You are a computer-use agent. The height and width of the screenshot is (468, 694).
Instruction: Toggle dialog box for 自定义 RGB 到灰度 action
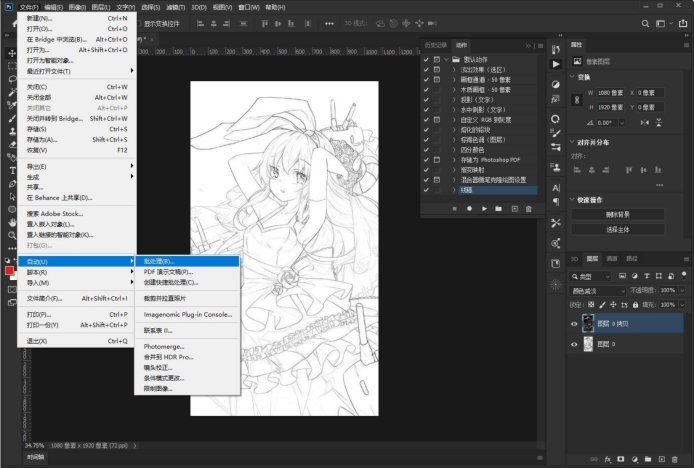pyautogui.click(x=437, y=120)
